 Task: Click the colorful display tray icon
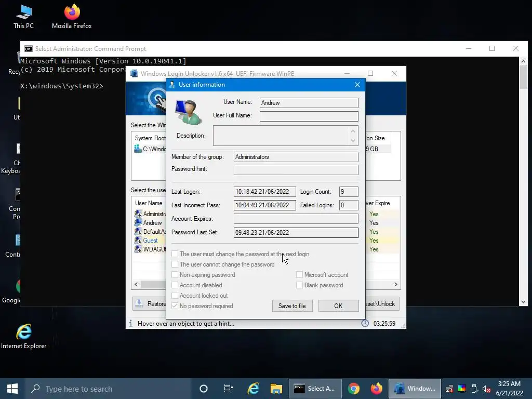click(x=462, y=389)
